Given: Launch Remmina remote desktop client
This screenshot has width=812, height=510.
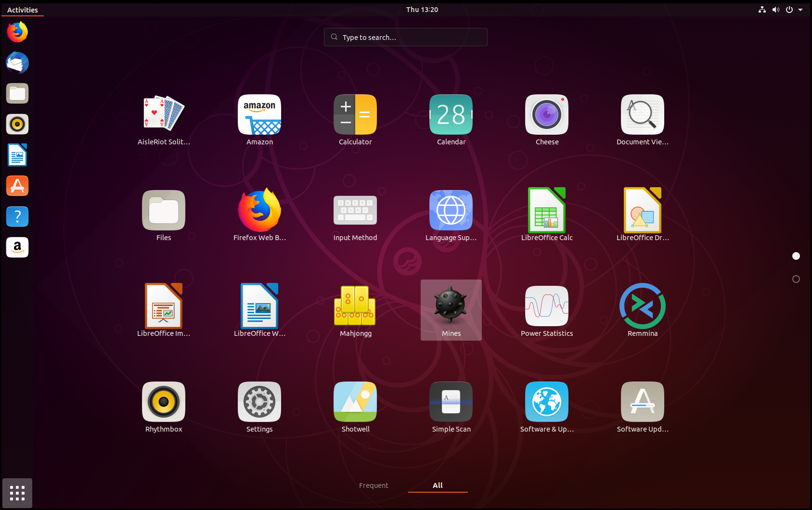Looking at the screenshot, I should tap(642, 309).
